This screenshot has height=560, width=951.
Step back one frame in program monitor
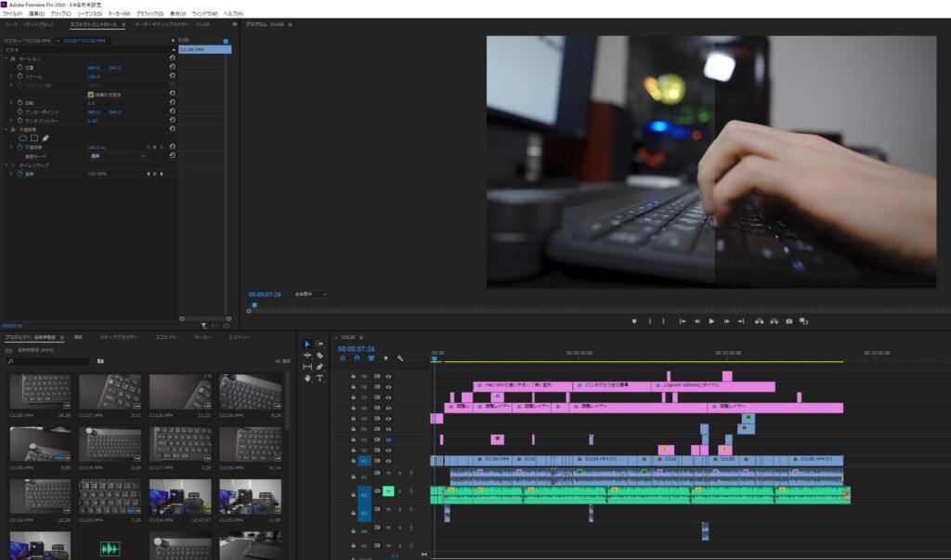pyautogui.click(x=697, y=321)
